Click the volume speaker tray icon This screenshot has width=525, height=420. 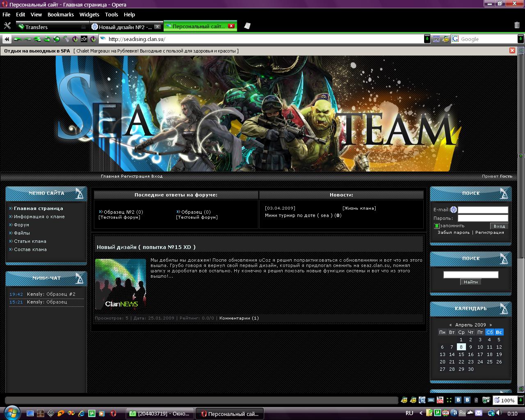498,413
